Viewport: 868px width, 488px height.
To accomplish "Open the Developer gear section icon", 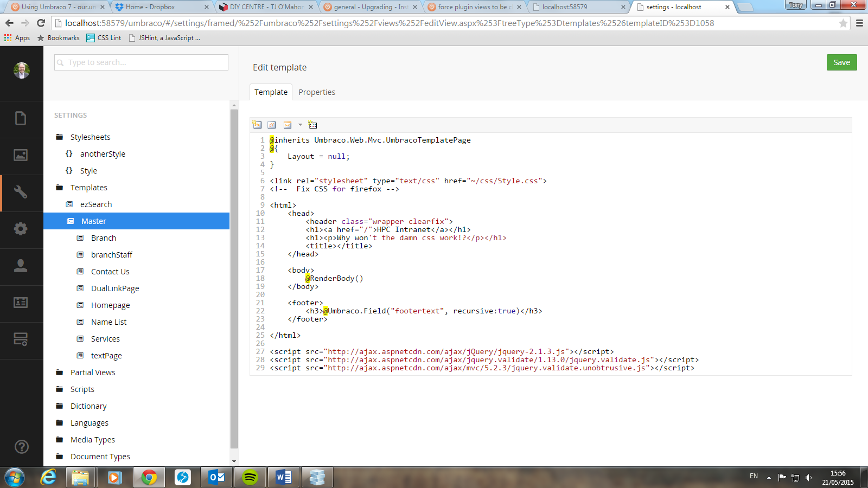I will coord(21,229).
